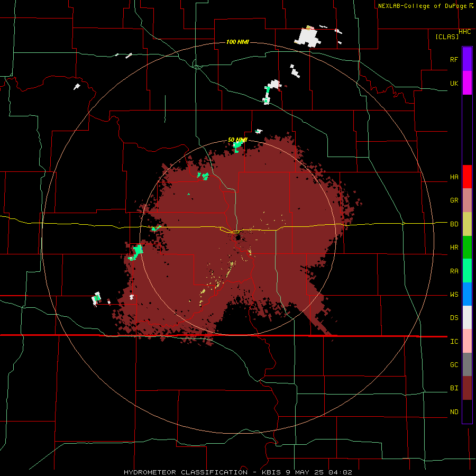Click the BD legend label
Viewport: 476px width, 476px height.
coord(454,224)
